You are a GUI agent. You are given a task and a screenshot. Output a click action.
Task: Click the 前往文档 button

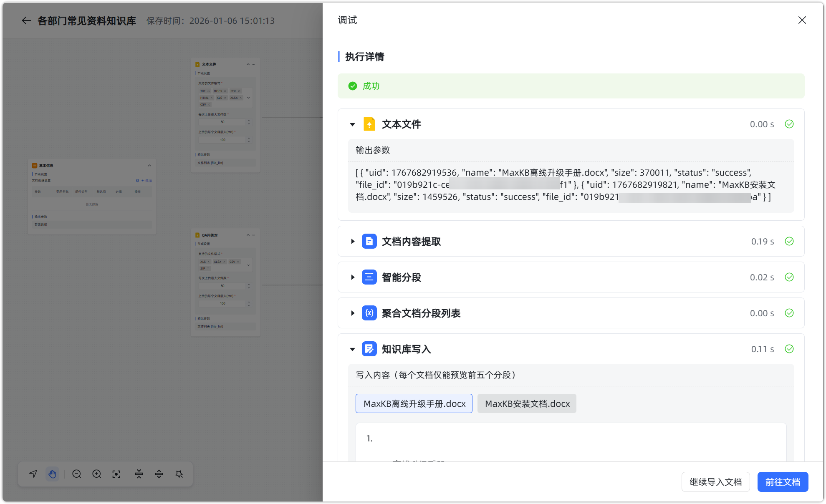pos(783,481)
